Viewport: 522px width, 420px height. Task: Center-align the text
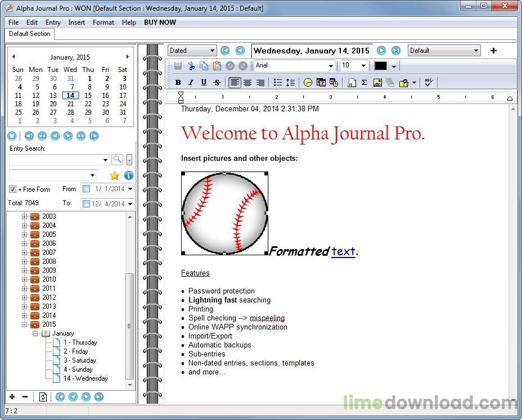(247, 83)
